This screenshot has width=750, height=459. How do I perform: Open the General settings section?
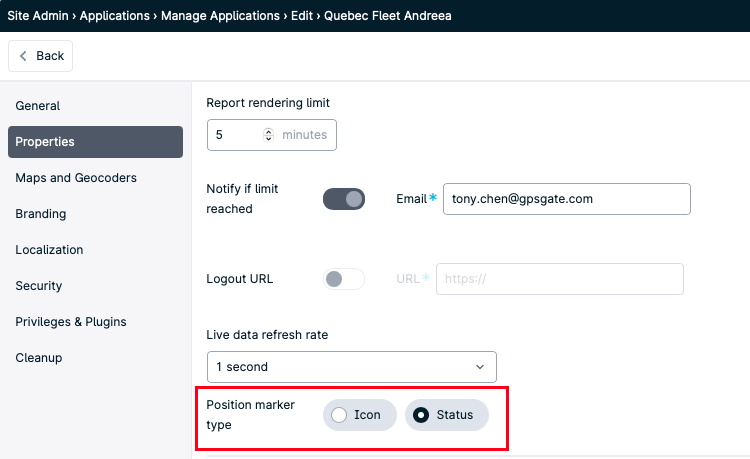(x=37, y=106)
